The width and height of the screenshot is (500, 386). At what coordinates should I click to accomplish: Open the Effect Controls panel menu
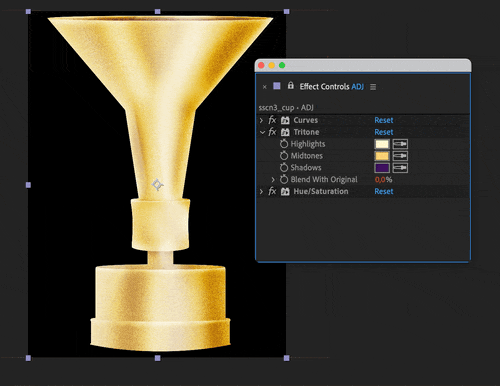click(x=373, y=87)
